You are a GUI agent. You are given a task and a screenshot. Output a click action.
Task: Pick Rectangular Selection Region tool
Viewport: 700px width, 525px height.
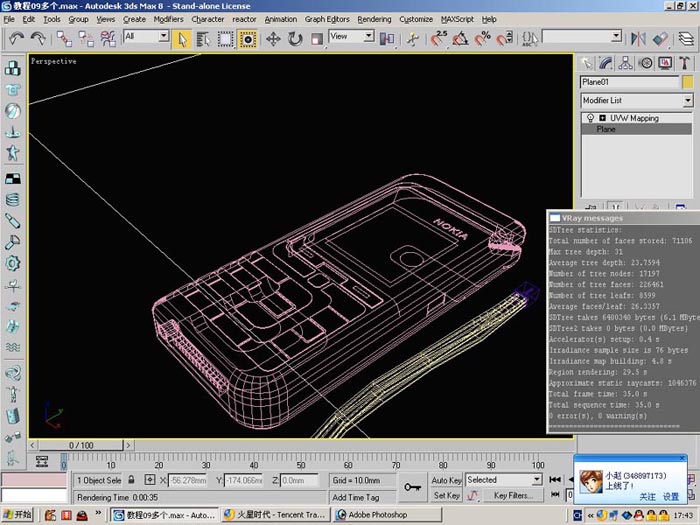coord(225,39)
